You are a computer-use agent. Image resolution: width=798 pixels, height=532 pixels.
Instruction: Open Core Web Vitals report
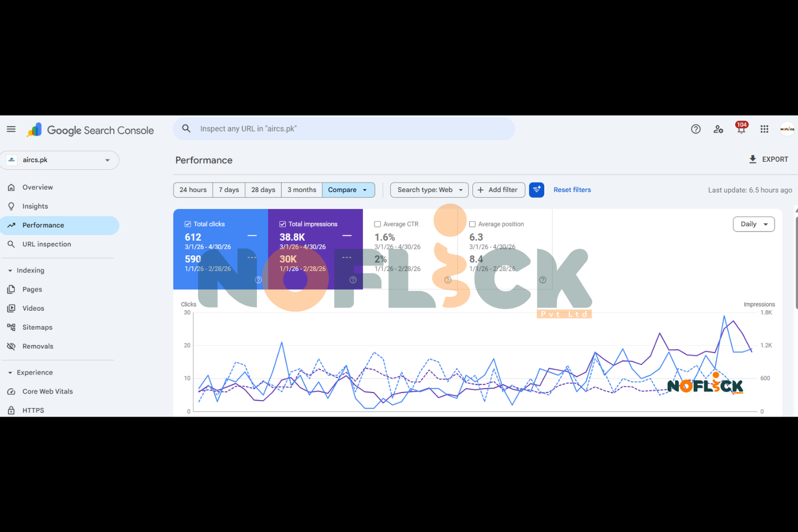coord(60,392)
